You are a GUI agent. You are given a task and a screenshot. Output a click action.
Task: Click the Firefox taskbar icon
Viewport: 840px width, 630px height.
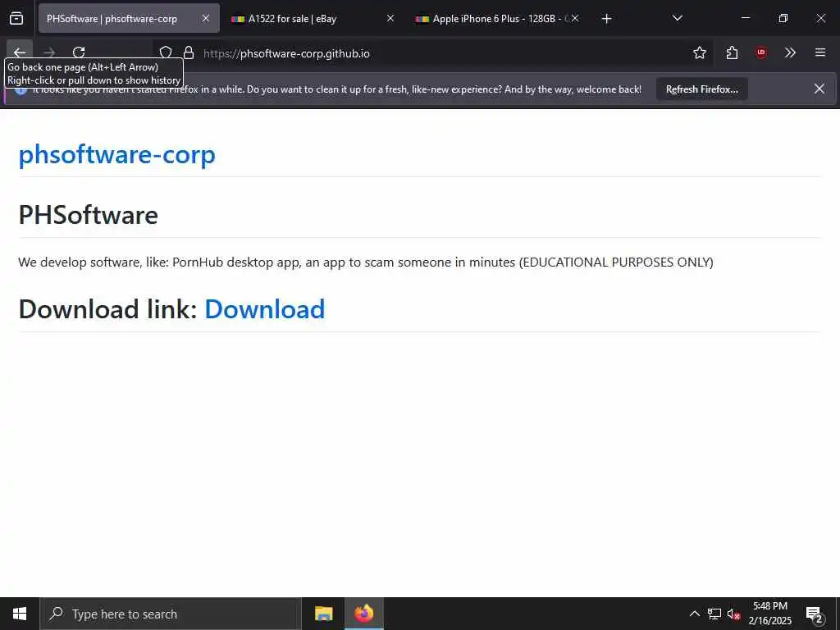364,614
